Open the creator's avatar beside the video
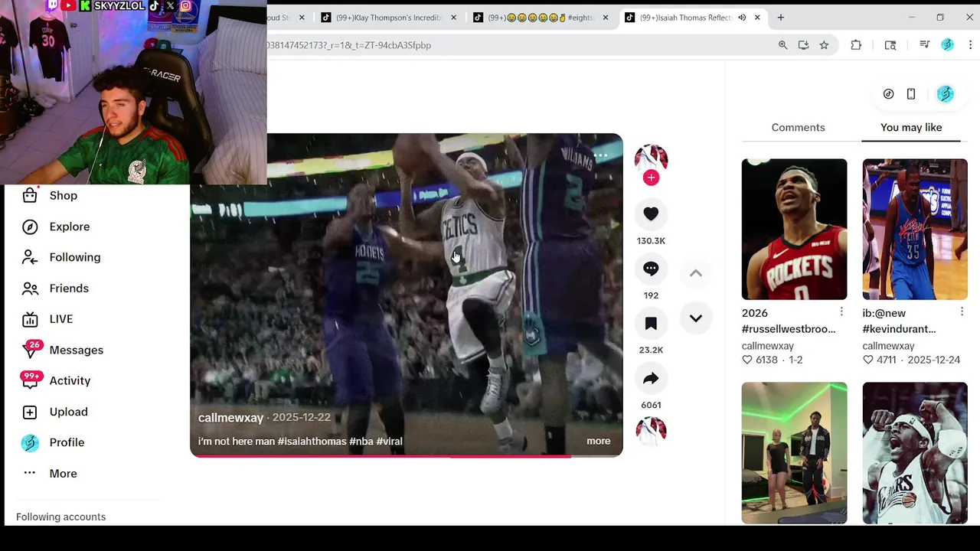The image size is (980, 551). pos(651,158)
